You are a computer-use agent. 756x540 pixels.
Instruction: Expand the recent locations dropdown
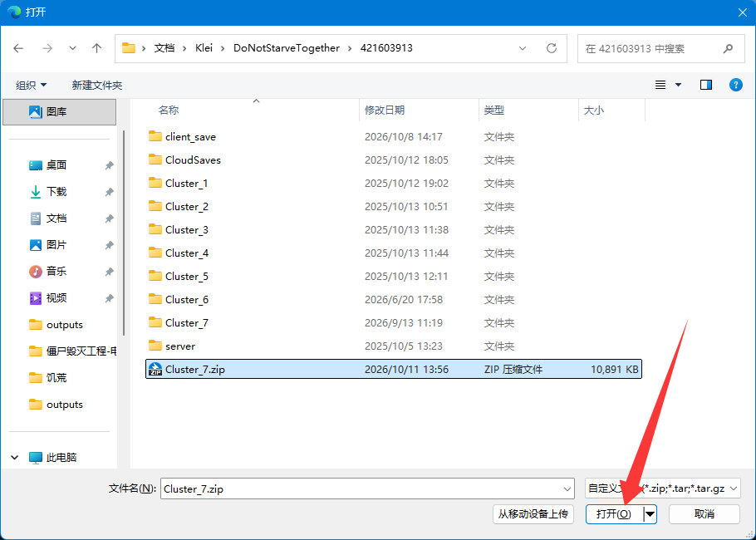pos(72,48)
